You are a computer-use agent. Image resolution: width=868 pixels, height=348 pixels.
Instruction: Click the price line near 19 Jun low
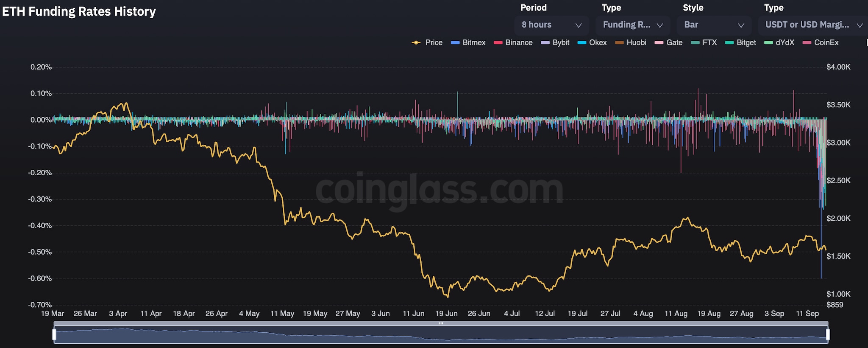click(447, 295)
